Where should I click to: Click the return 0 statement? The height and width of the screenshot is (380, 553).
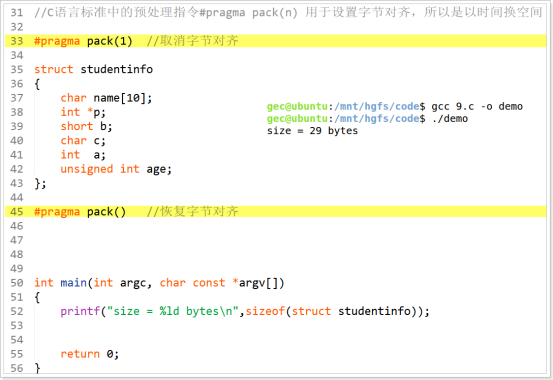[90, 354]
